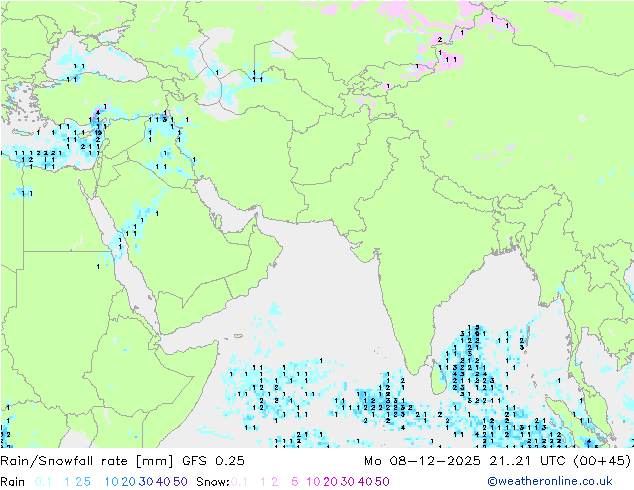Click the Rain 0.1 legend color value
Image resolution: width=634 pixels, height=490 pixels.
pos(43,482)
